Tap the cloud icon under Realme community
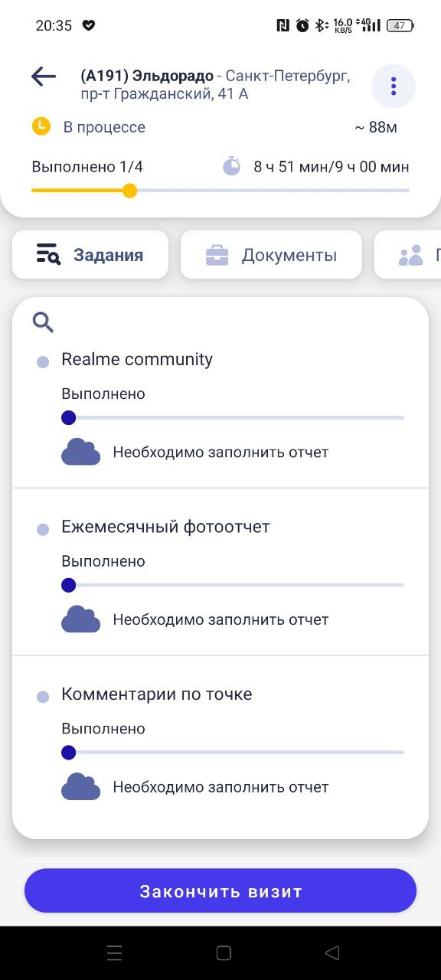The height and width of the screenshot is (980, 441). [80, 452]
